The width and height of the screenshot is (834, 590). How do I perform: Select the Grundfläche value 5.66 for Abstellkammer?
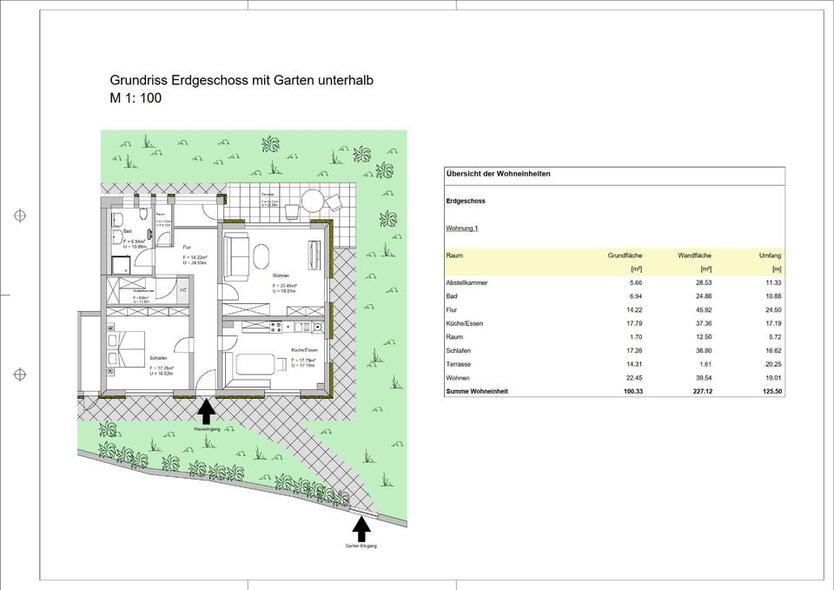(x=636, y=282)
